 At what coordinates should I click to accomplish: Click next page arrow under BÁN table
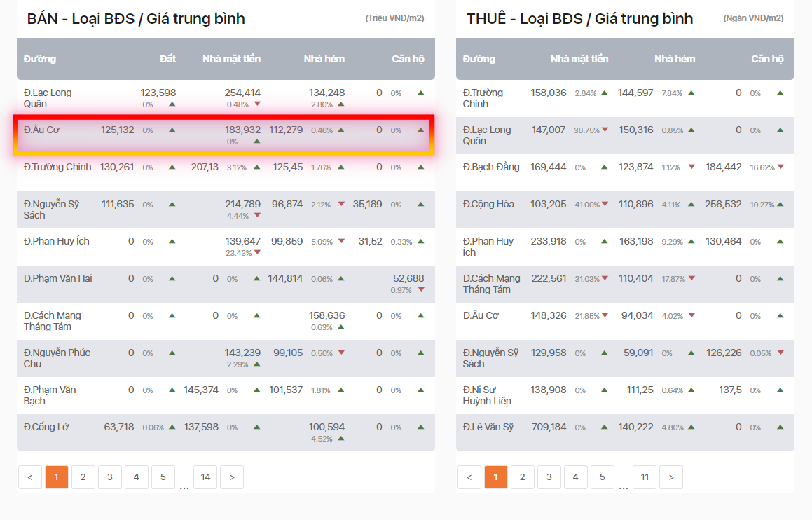(232, 477)
